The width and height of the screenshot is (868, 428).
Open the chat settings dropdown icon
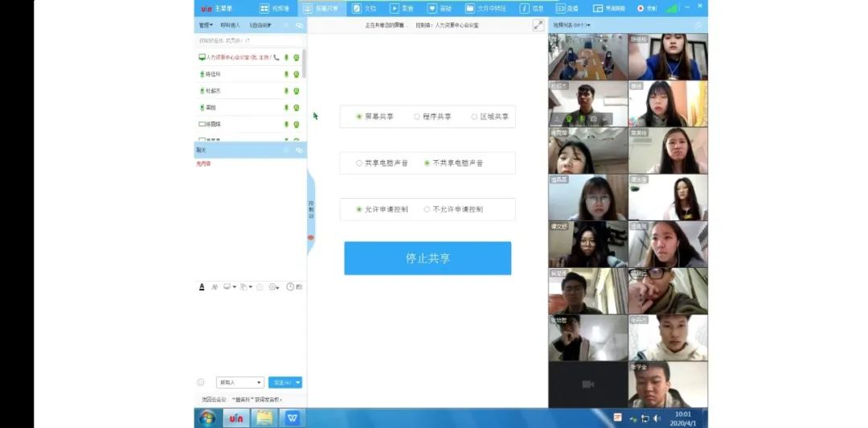[274, 286]
